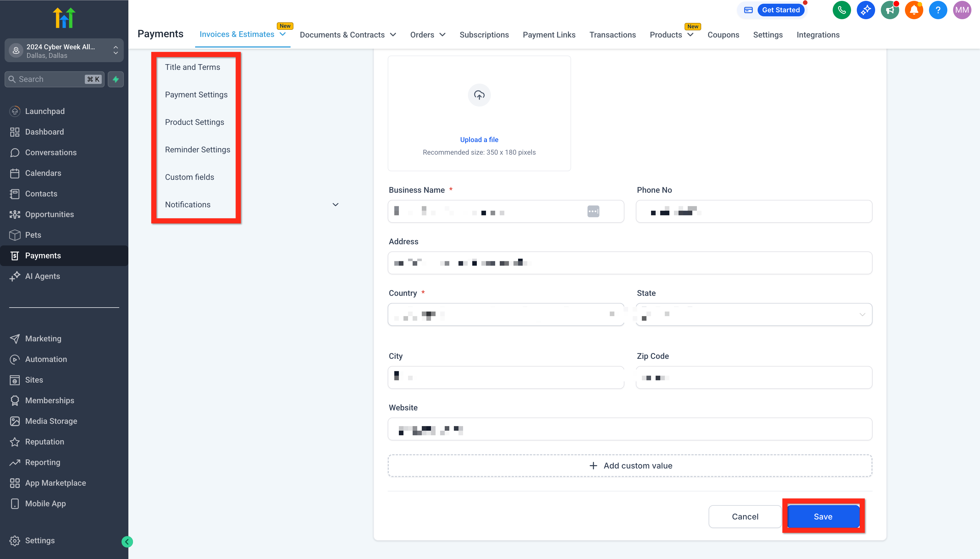
Task: Switch to the Transactions tab
Action: [x=612, y=35]
